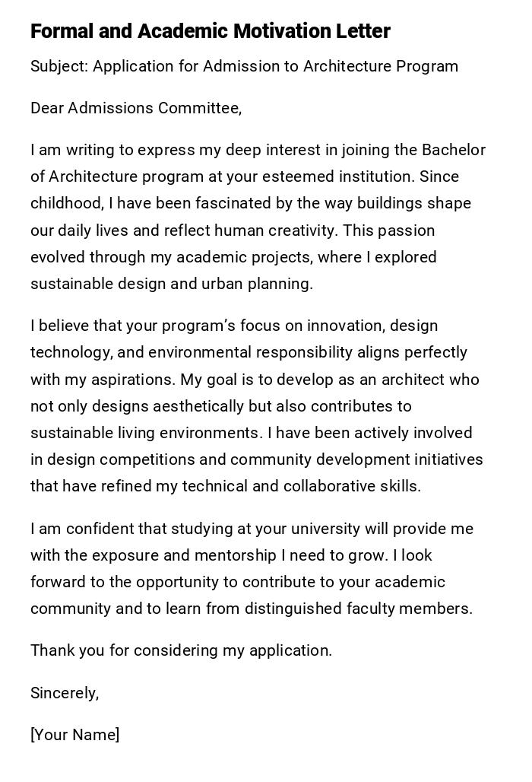Click the phrase 'collaborative skills'

point(350,486)
